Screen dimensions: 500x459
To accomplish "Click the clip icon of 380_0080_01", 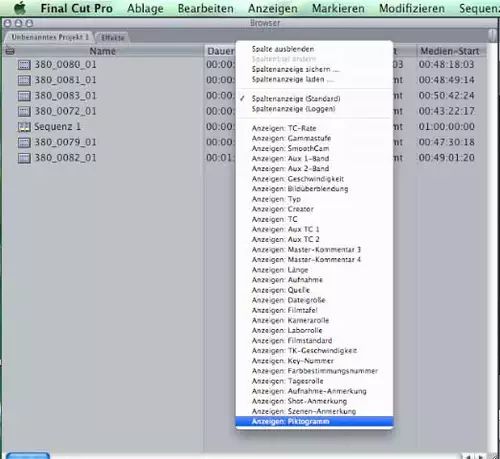I will point(24,65).
